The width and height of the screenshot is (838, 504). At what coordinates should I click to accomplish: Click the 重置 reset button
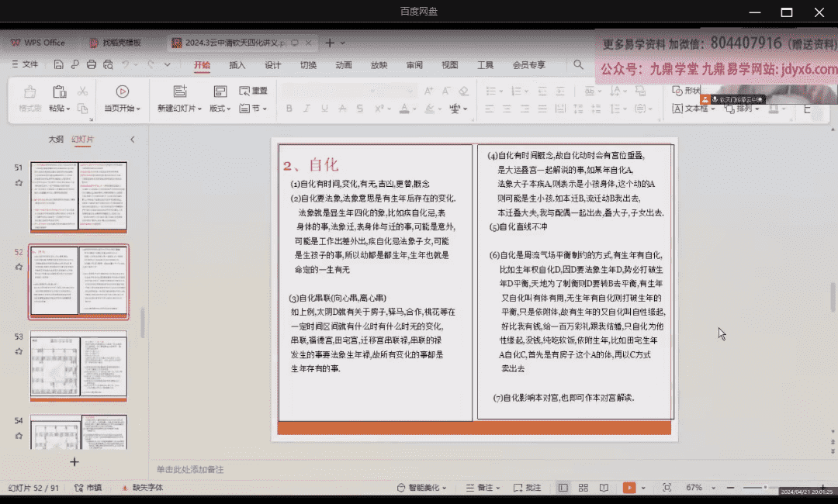(254, 91)
